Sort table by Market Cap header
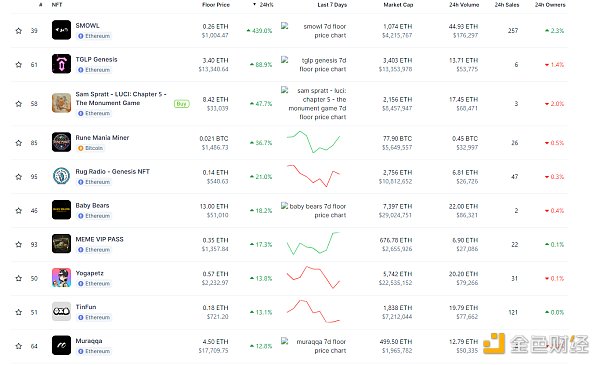 [398, 5]
